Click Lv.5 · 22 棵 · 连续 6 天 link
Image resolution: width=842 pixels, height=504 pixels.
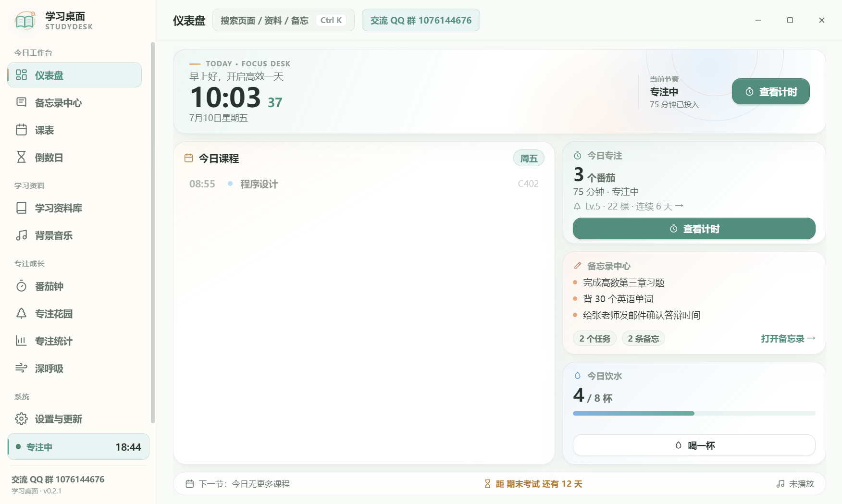click(x=629, y=206)
